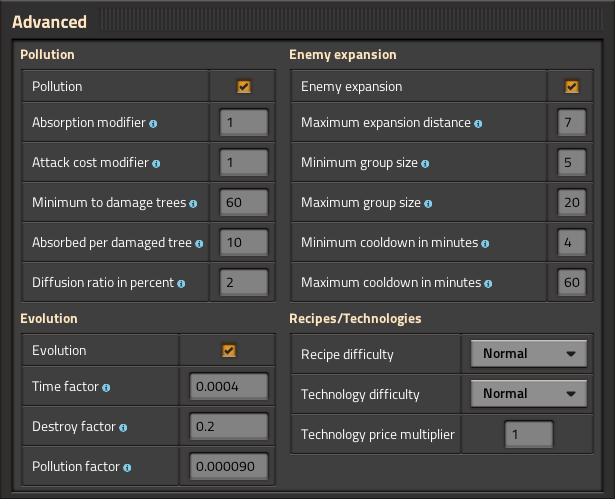
Task: Click the Time factor label
Action: (x=66, y=387)
